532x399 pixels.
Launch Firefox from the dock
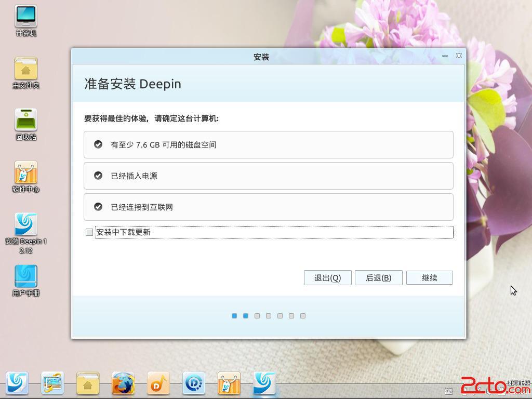[123, 383]
